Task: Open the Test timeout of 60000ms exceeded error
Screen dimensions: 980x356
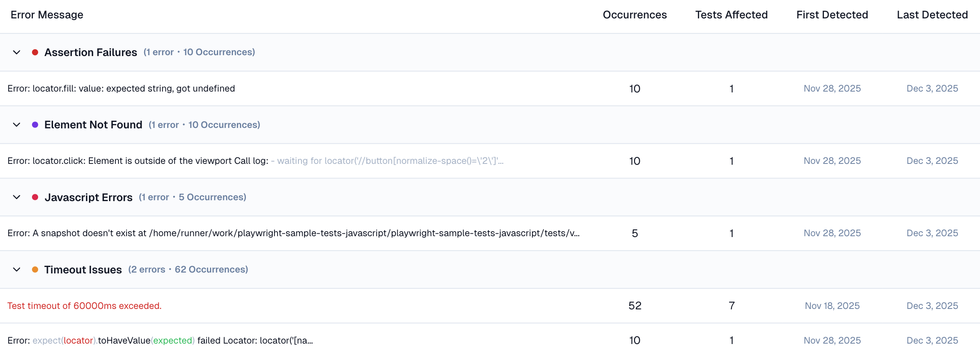Action: pyautogui.click(x=85, y=306)
